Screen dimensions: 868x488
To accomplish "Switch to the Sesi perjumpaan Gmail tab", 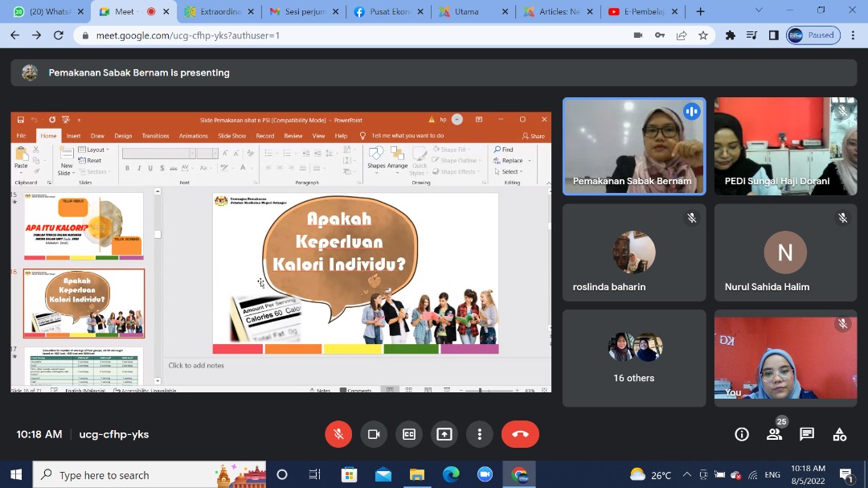I will pyautogui.click(x=301, y=12).
